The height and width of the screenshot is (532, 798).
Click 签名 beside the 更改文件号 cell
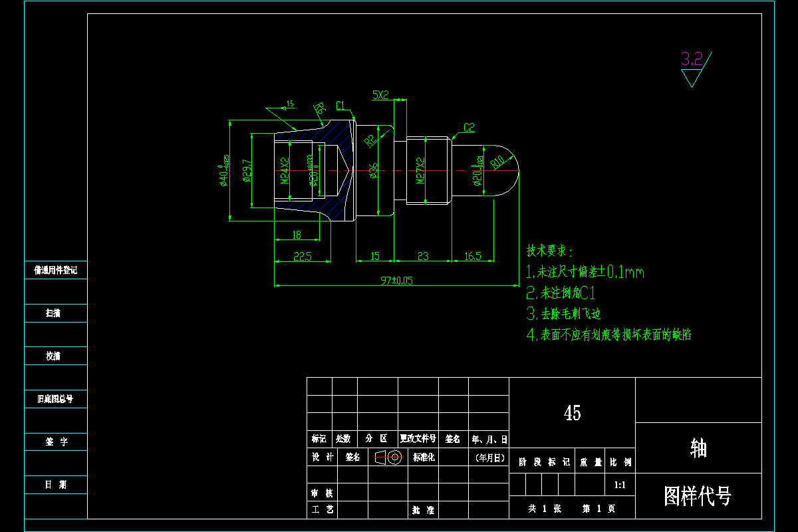point(453,439)
